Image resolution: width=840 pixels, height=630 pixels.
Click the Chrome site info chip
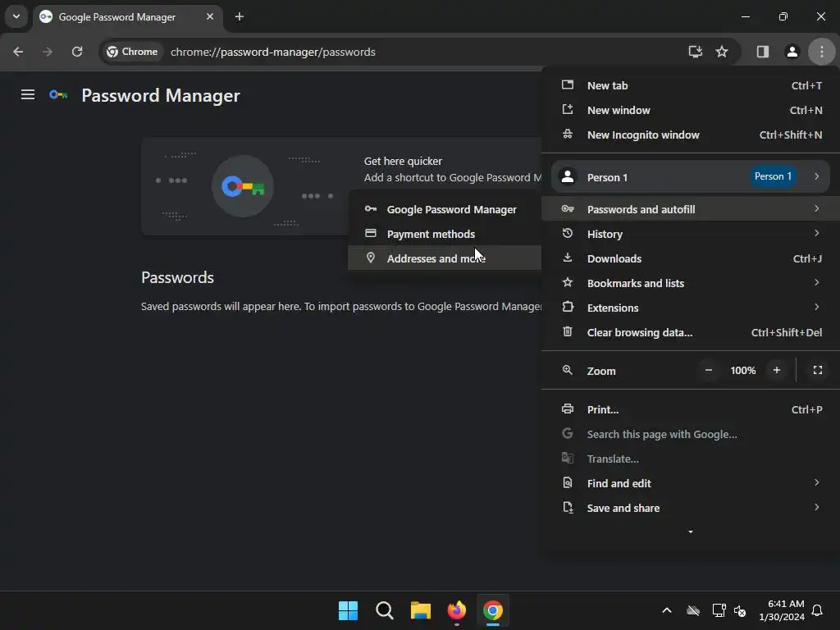132,52
